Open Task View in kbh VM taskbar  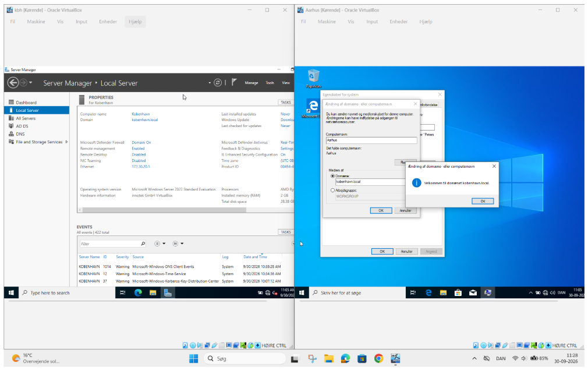[x=123, y=293]
